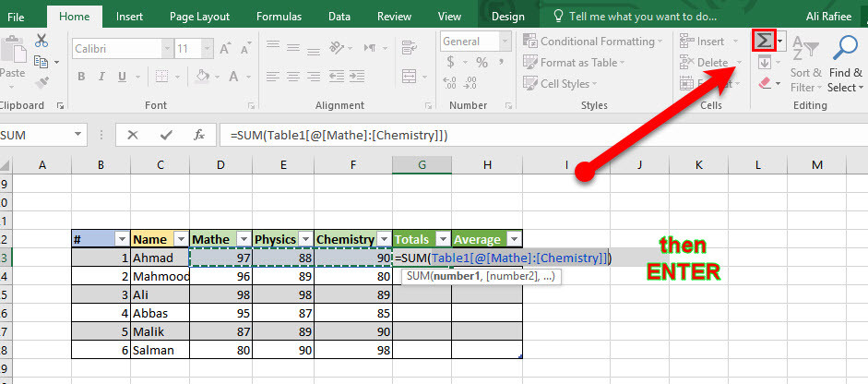Image resolution: width=868 pixels, height=384 pixels.
Task: Select column G header
Action: [x=422, y=164]
